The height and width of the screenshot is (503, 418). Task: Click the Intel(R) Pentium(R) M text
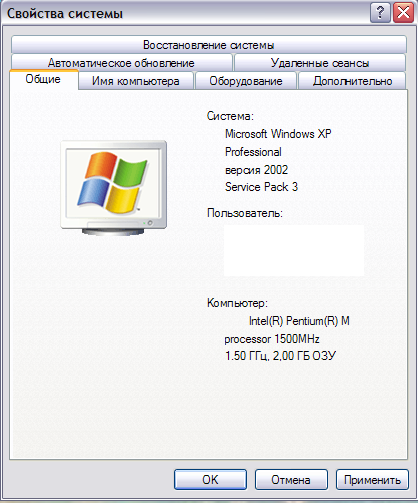(299, 321)
